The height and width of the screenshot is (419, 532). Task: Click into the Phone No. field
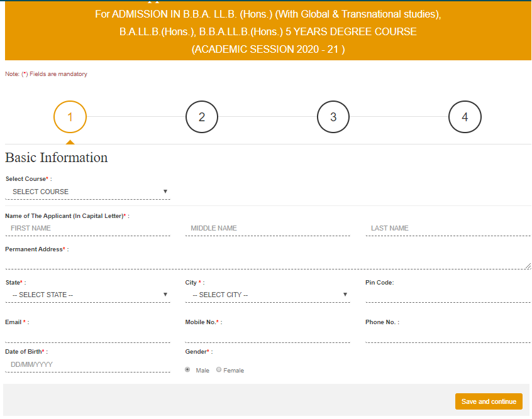click(448, 335)
